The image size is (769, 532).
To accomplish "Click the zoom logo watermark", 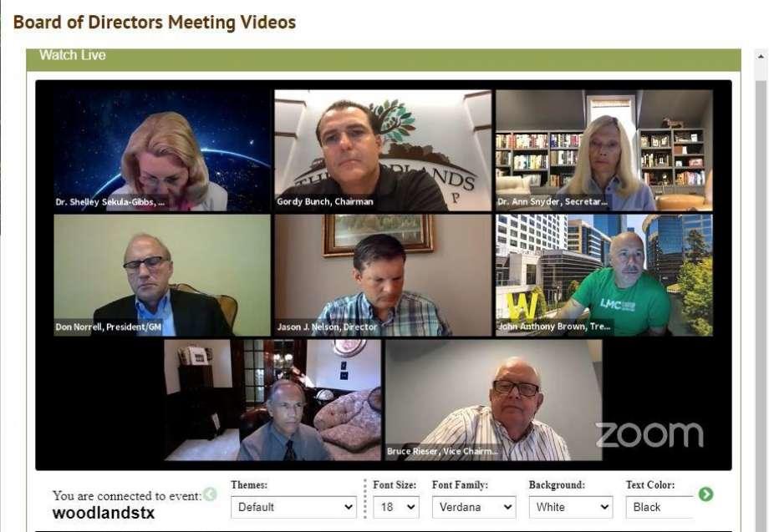I will coord(649,435).
